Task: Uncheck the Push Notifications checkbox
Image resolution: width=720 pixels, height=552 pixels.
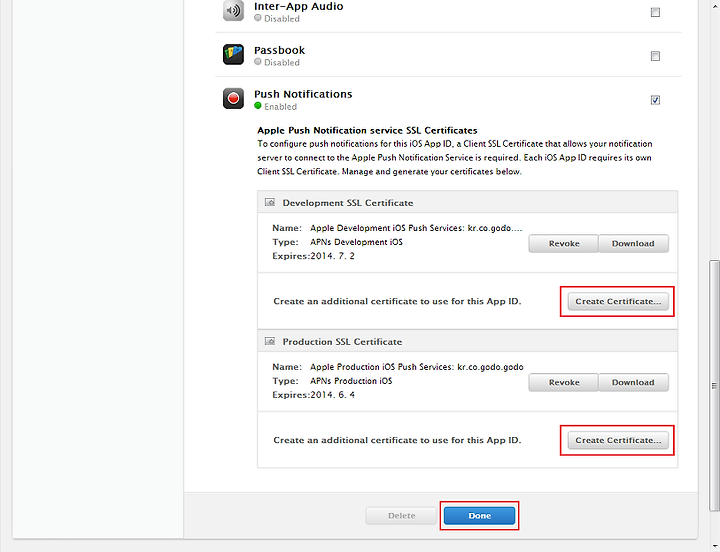Action: point(655,100)
